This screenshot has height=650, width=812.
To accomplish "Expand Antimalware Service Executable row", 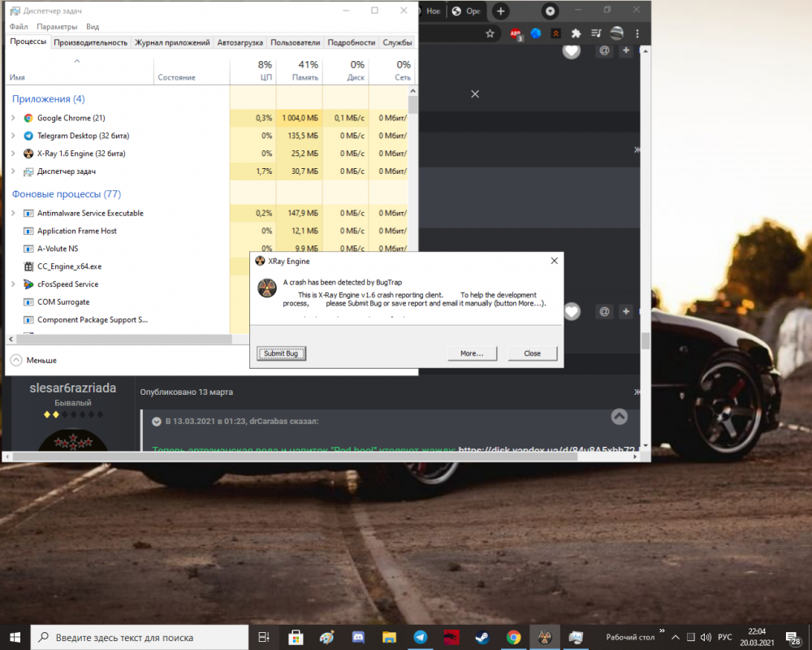I will point(13,214).
